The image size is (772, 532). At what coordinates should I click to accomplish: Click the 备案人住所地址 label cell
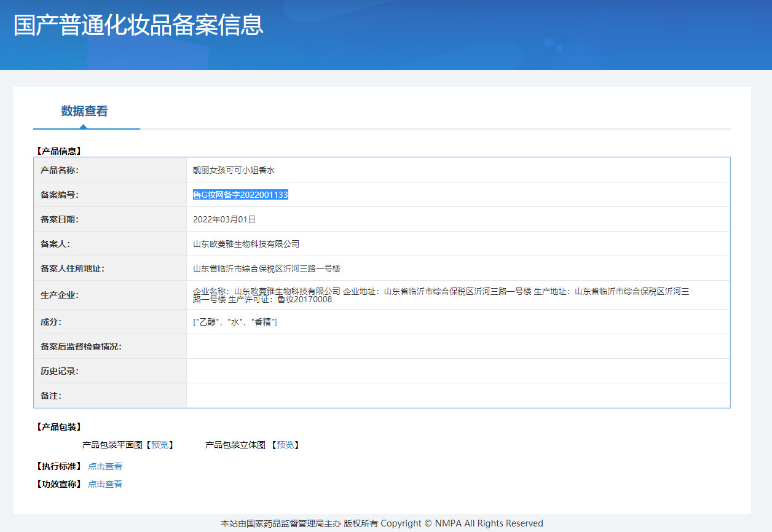click(110, 268)
